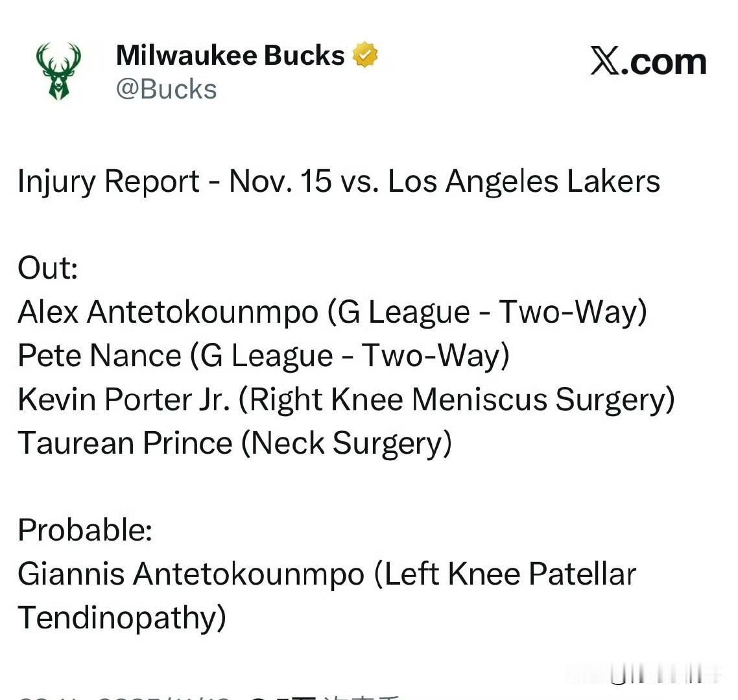Open the Bucks deer logo avatar

pos(58,71)
